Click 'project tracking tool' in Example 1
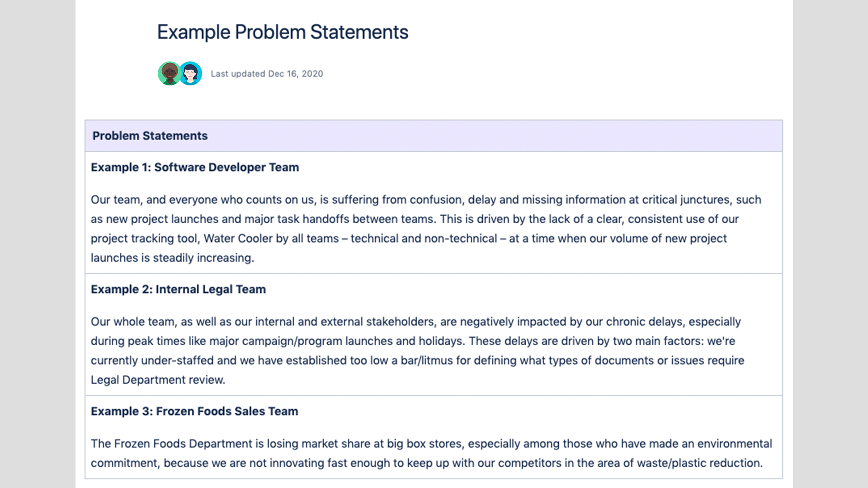The width and height of the screenshot is (868, 488). 145,239
